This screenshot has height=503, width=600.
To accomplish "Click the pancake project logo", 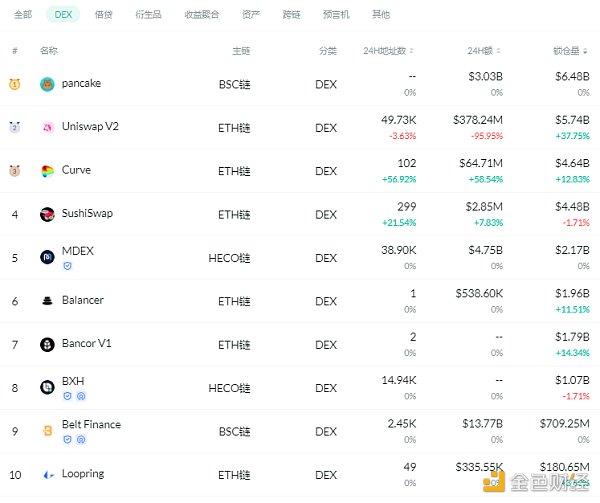I will (x=47, y=84).
